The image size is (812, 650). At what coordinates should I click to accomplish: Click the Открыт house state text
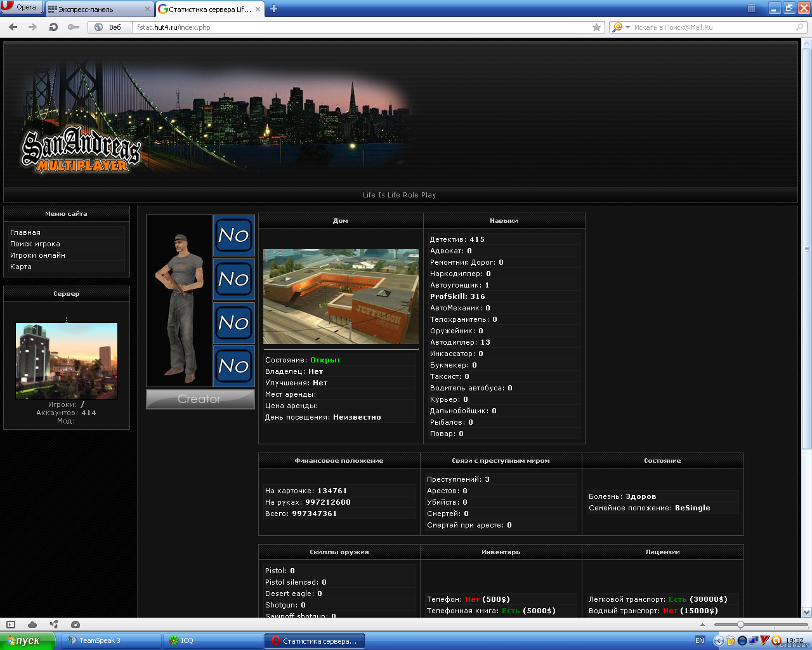(325, 360)
